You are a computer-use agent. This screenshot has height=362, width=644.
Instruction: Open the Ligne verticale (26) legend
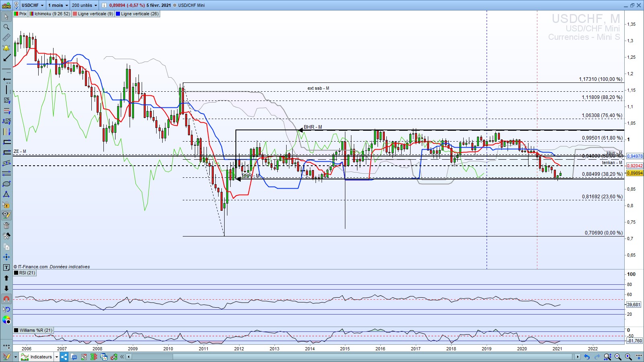point(137,14)
